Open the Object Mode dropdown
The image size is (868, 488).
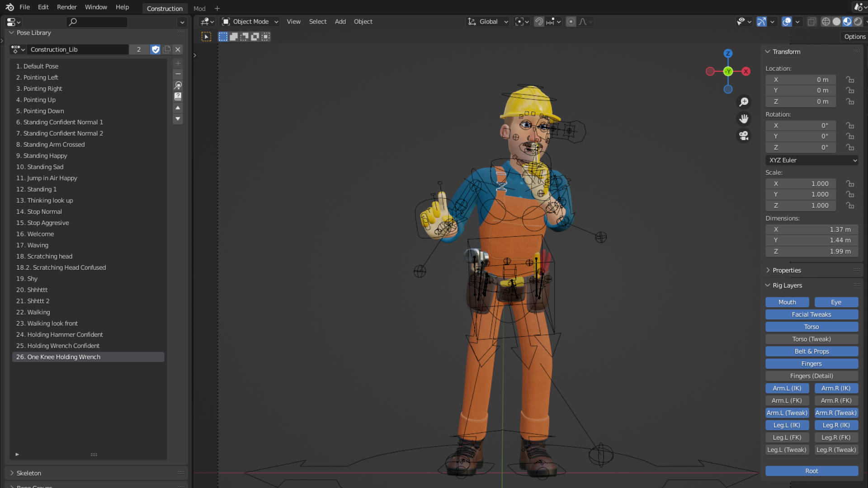(250, 22)
